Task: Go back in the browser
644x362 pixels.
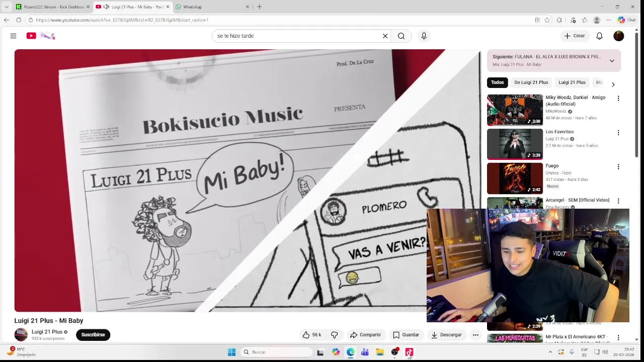Action: [6, 20]
